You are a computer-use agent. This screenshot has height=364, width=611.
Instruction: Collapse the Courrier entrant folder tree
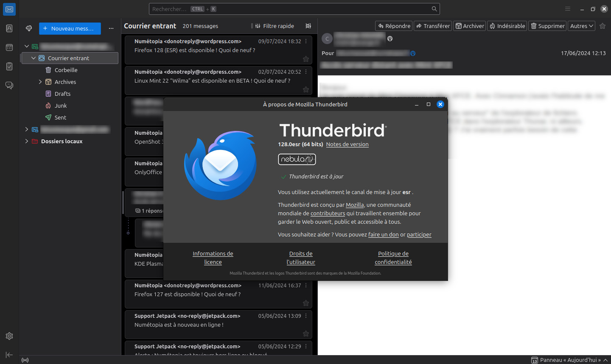pyautogui.click(x=34, y=58)
